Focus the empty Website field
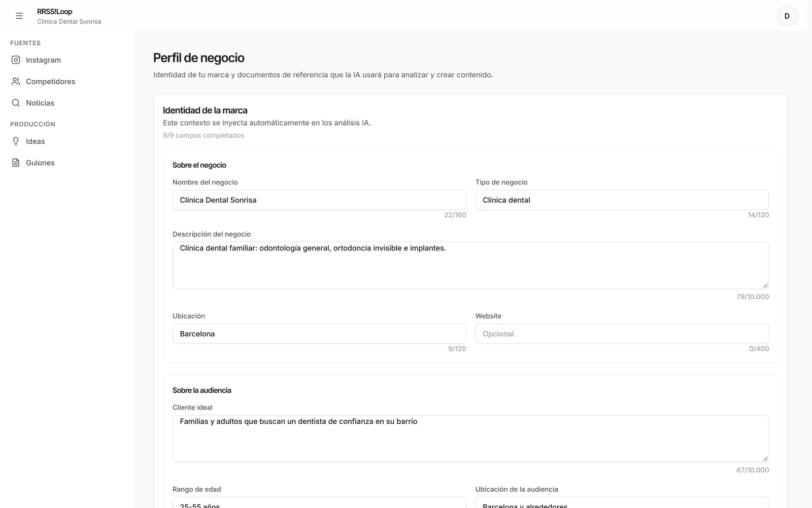This screenshot has width=812, height=508. [x=622, y=333]
